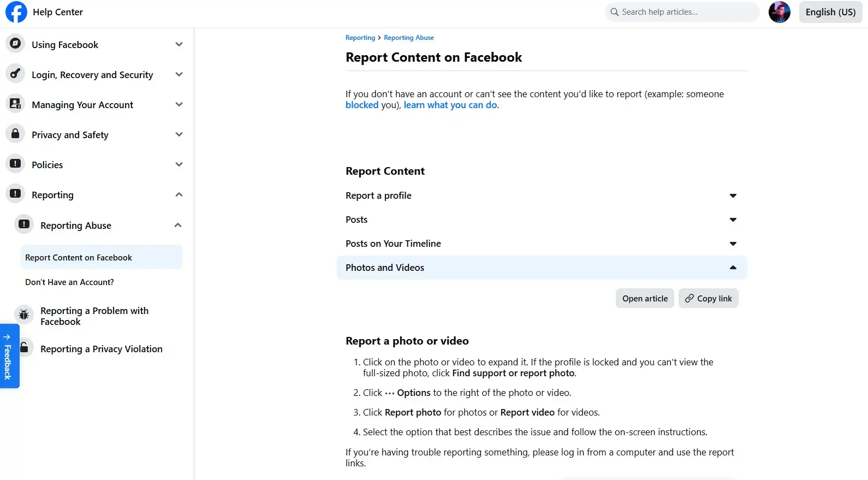This screenshot has width=868, height=480.
Task: Click the Reporting Abuse icon
Action: [x=24, y=224]
